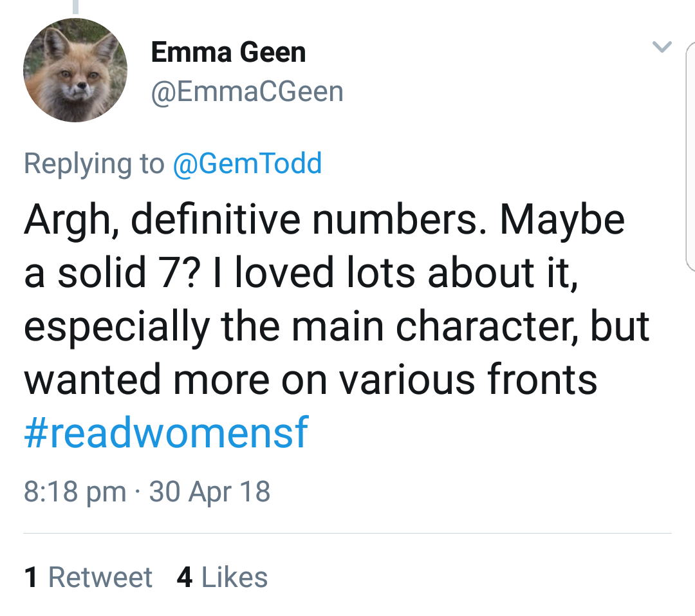
Task: Click the divider line above retweet stats
Action: [x=347, y=534]
